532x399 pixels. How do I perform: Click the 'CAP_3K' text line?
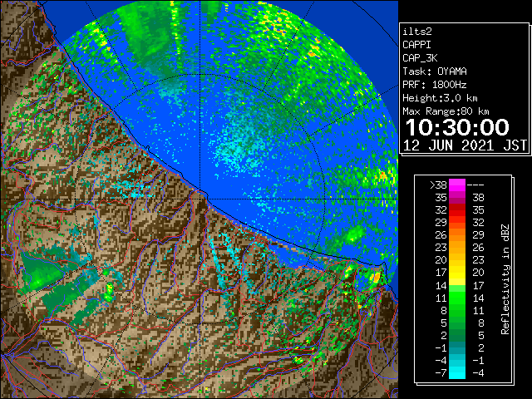420,58
